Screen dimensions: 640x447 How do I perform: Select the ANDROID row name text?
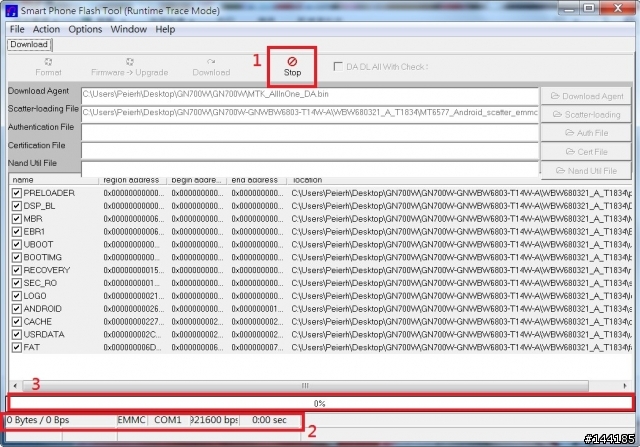42,309
